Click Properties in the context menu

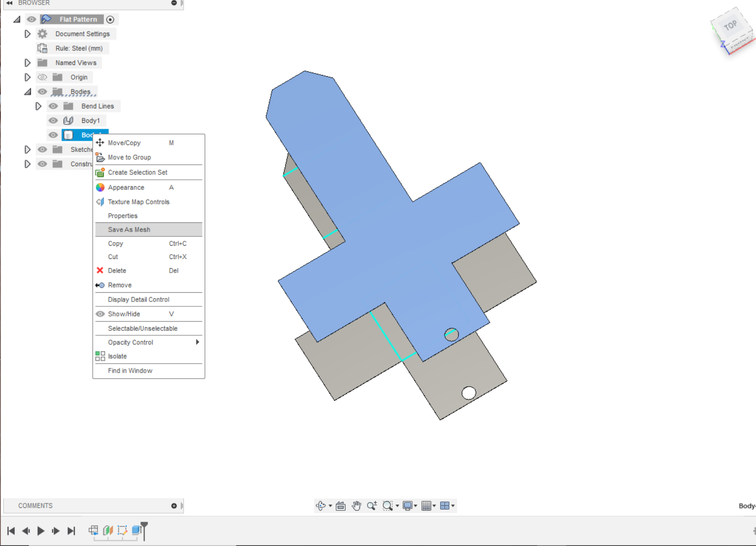(x=123, y=216)
